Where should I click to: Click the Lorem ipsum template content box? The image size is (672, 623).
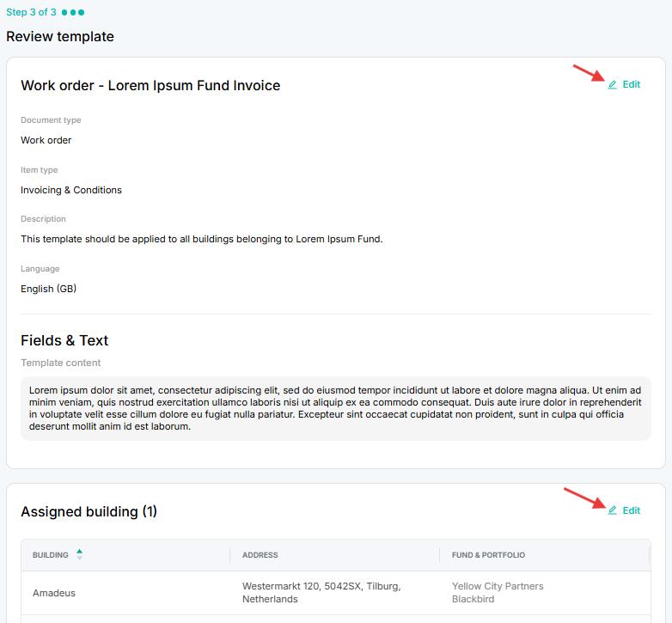point(336,408)
